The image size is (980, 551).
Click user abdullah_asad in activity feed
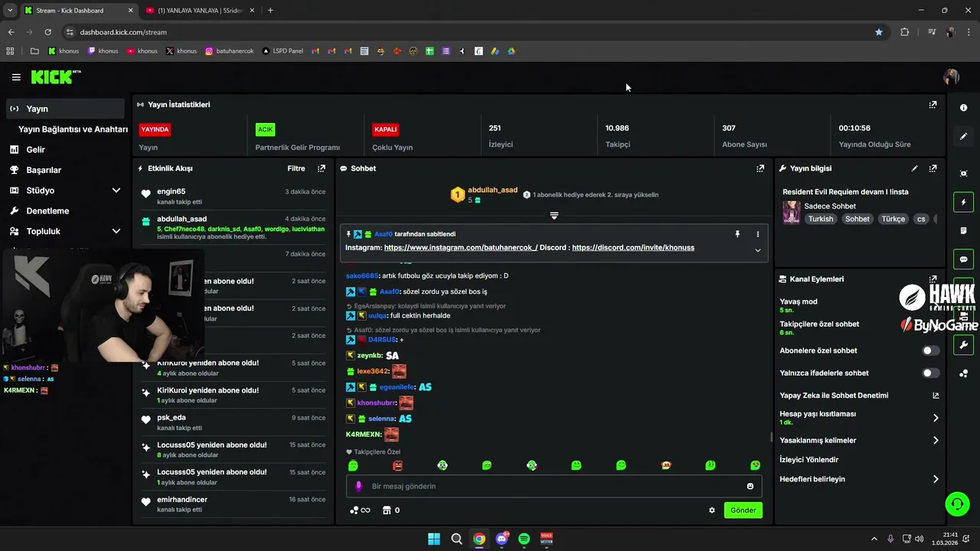(181, 219)
